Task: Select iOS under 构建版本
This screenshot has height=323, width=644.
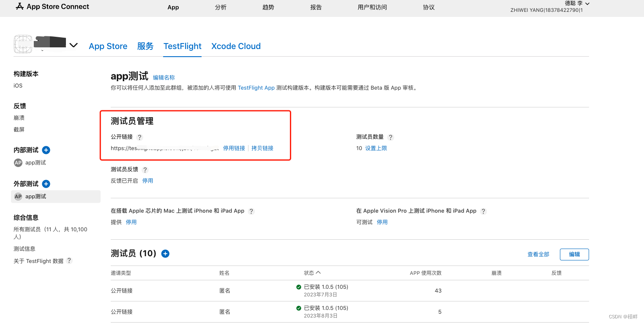Action: [18, 85]
